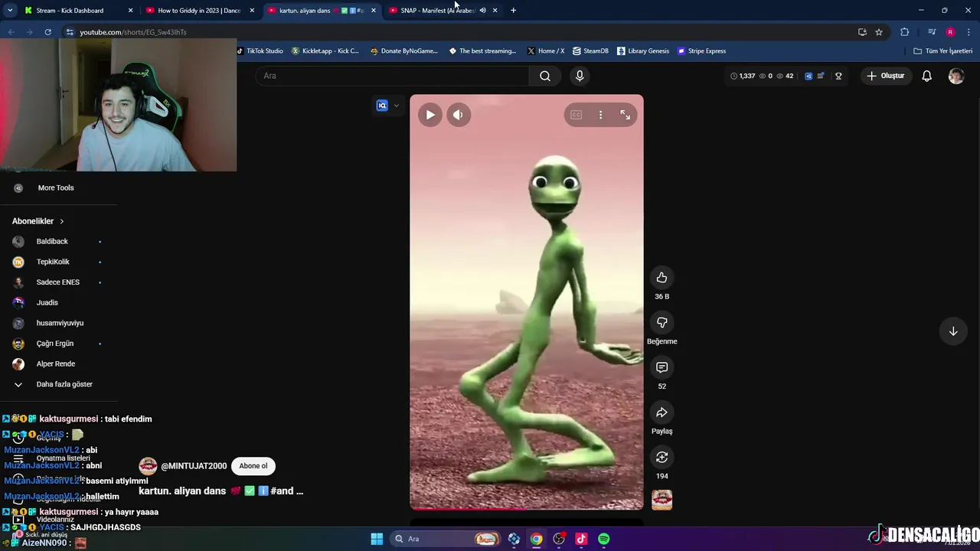Open the TikTok Studio bookmark
The height and width of the screenshot is (551, 980).
[x=260, y=51]
